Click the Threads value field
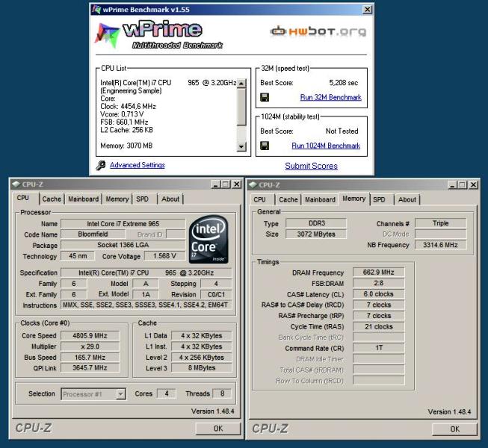This screenshot has height=448, width=488. (222, 393)
